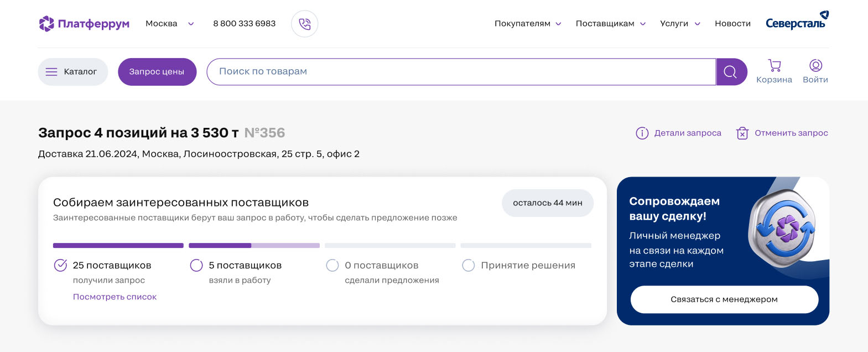Open the Посмотреть список link
Image resolution: width=868 pixels, height=352 pixels.
[115, 297]
